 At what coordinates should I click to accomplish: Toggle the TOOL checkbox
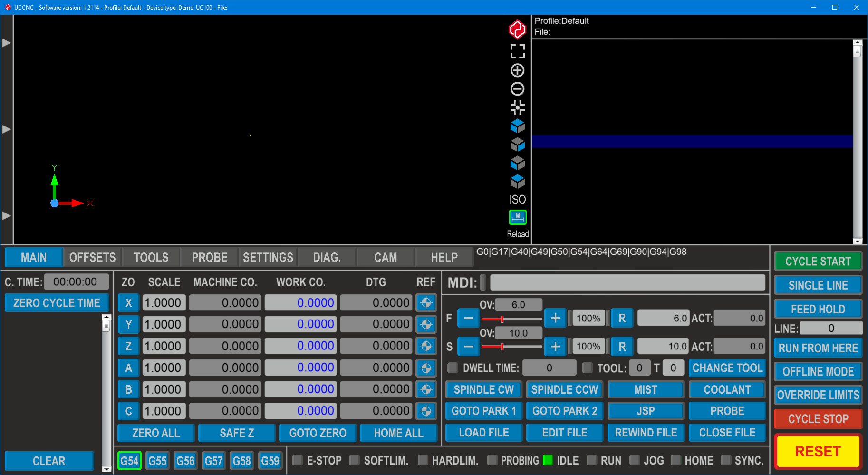tap(588, 368)
